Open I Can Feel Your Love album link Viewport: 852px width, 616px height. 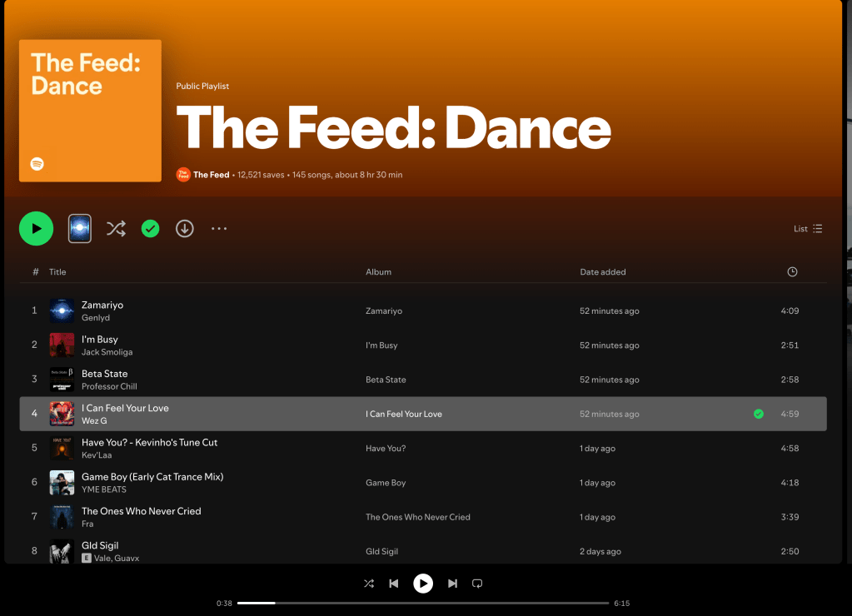coord(404,414)
